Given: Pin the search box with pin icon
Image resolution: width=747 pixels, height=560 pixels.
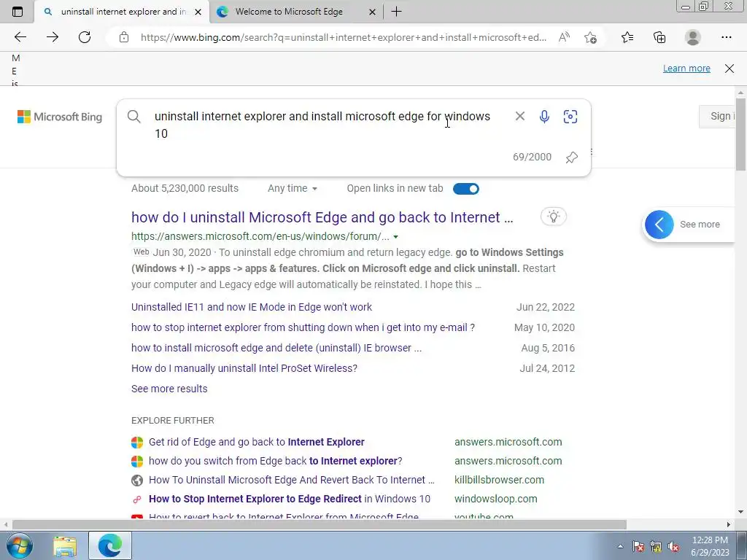Looking at the screenshot, I should point(572,157).
